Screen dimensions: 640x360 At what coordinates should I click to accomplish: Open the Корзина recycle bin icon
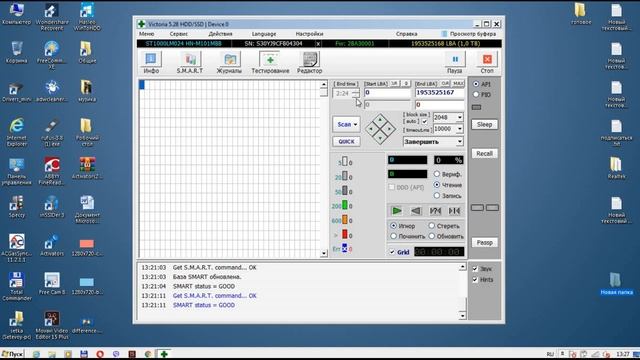tap(17, 52)
